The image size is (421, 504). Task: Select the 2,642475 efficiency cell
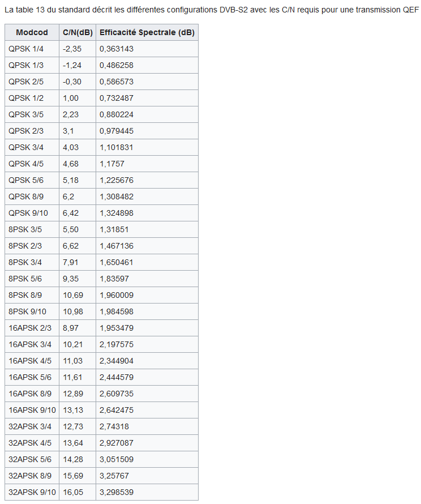tap(117, 410)
